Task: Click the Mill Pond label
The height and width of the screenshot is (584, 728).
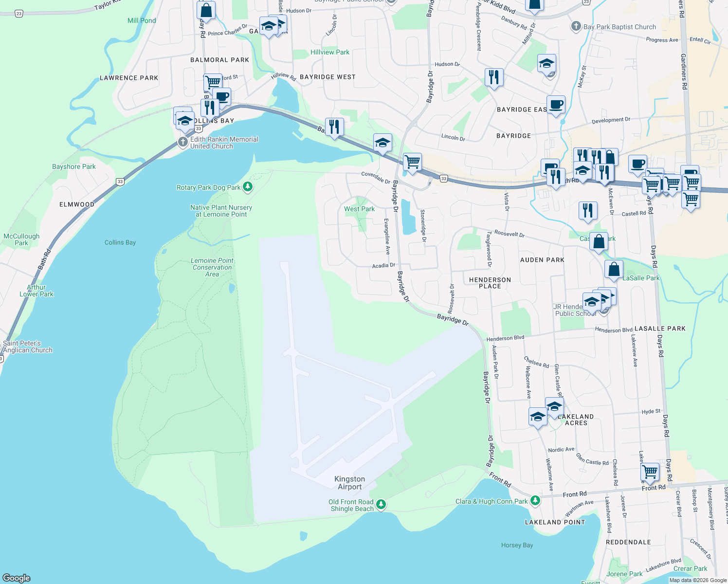Action: click(x=142, y=20)
